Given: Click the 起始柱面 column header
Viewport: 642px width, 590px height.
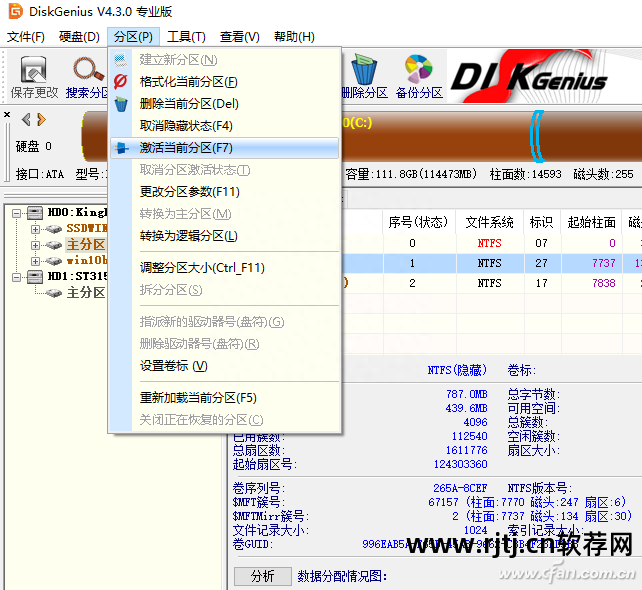Looking at the screenshot, I should coord(591,222).
